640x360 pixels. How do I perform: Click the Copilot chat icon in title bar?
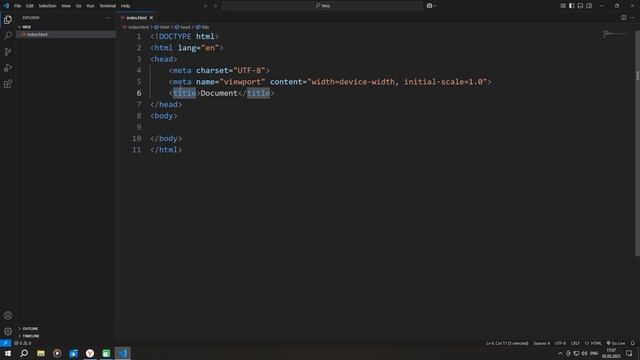point(429,6)
